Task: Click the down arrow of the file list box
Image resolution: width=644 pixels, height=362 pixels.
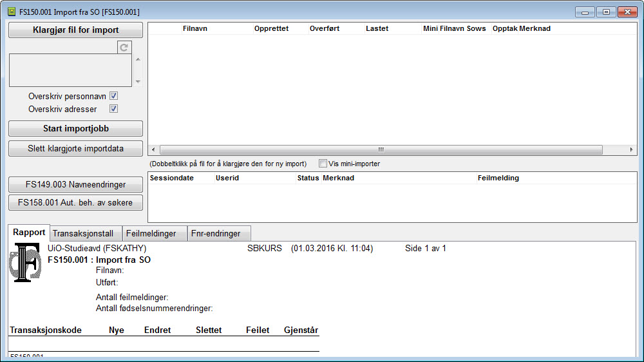Action: point(138,81)
